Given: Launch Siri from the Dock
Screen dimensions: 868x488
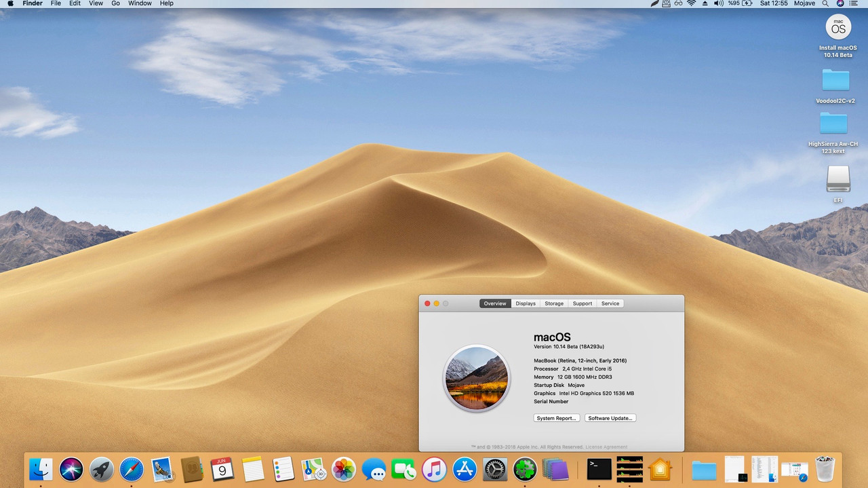Looking at the screenshot, I should pyautogui.click(x=71, y=469).
